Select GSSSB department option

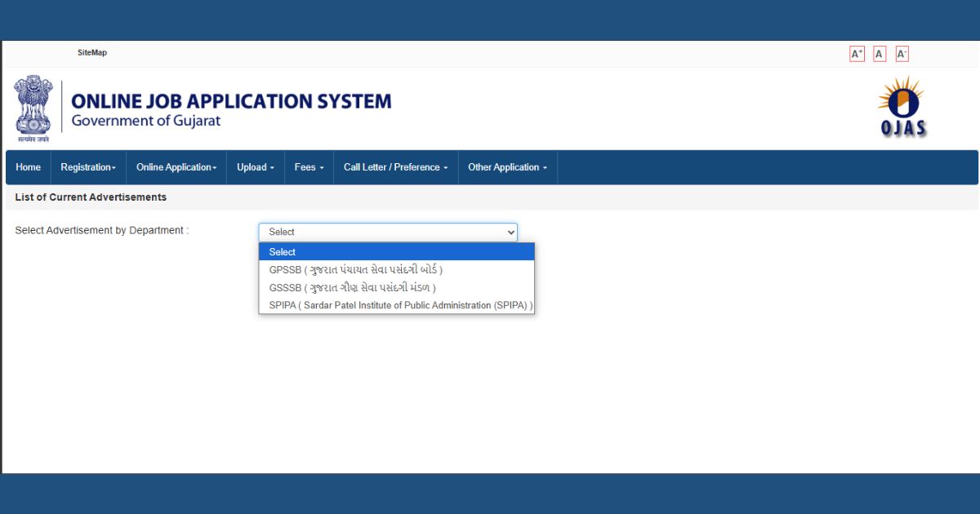click(397, 287)
